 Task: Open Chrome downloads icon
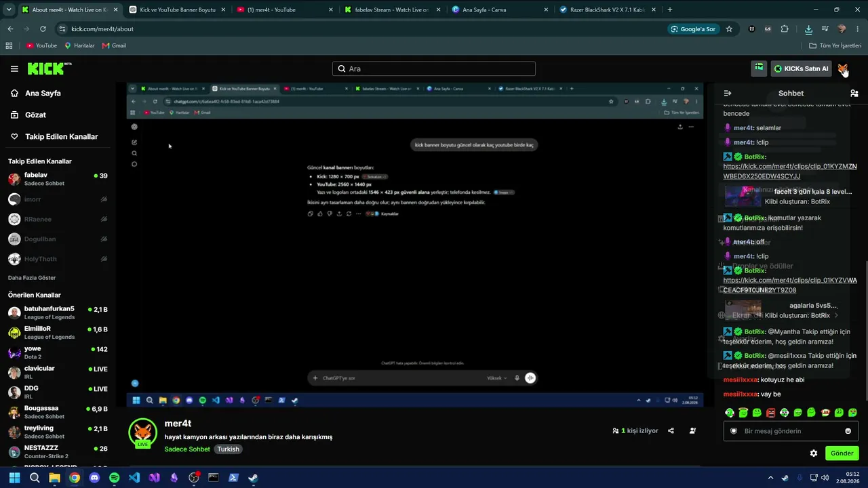[808, 29]
